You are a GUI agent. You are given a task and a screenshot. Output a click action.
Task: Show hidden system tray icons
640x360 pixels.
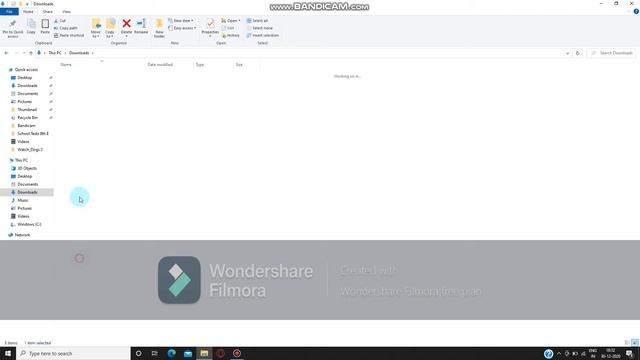pyautogui.click(x=559, y=353)
